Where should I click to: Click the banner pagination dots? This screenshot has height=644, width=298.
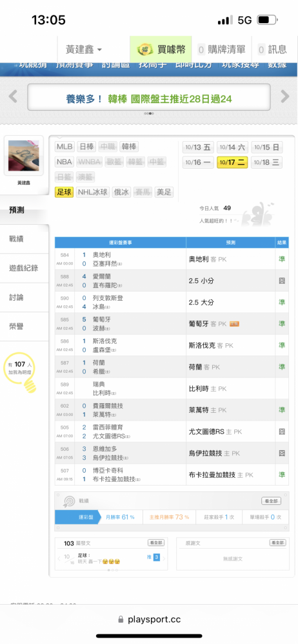coord(149,113)
